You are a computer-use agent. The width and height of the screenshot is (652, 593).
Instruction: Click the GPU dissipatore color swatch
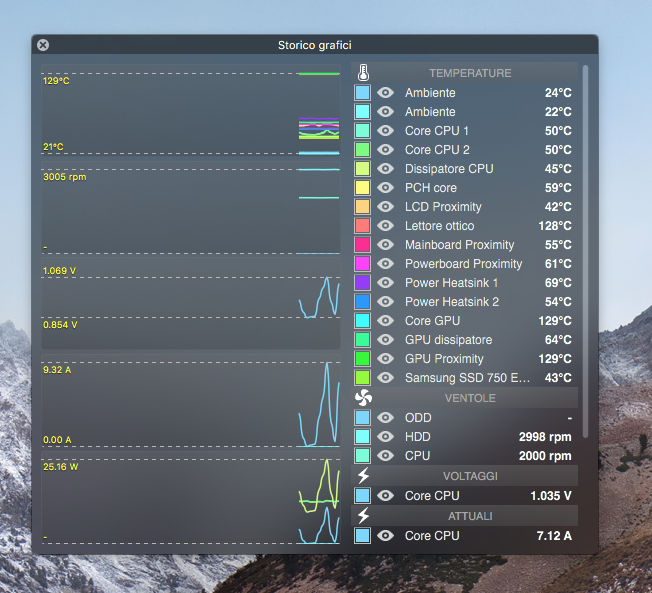[x=363, y=340]
